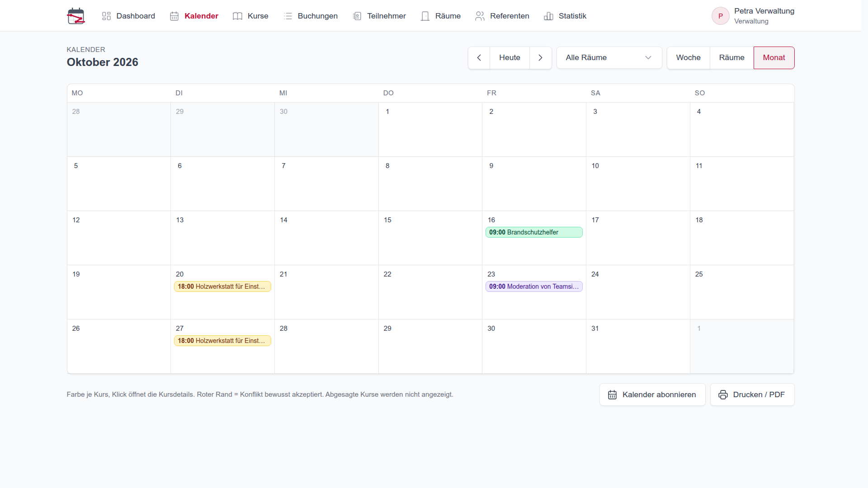
Task: Click printer icon in Drucken / PDF
Action: (x=723, y=394)
